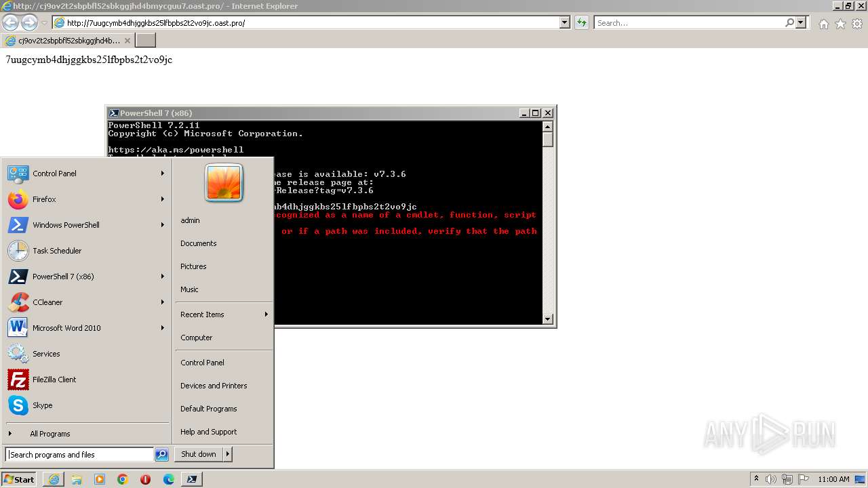Click the user account picture

click(224, 183)
